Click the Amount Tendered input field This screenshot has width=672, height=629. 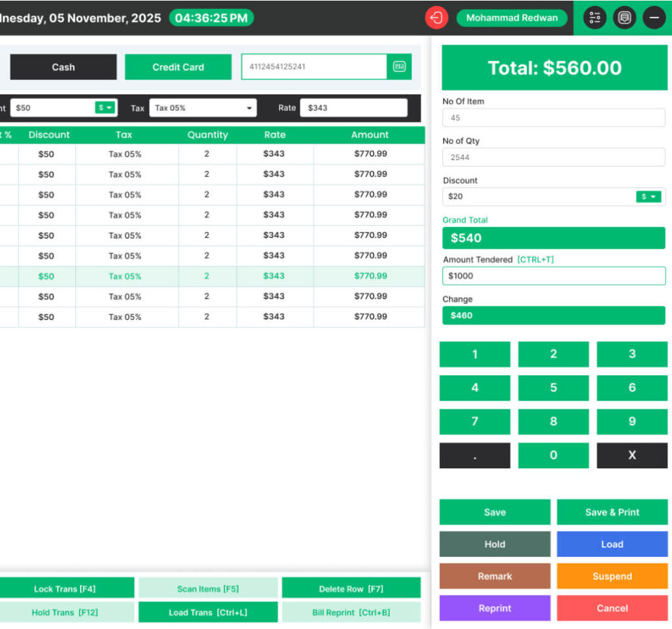[554, 276]
